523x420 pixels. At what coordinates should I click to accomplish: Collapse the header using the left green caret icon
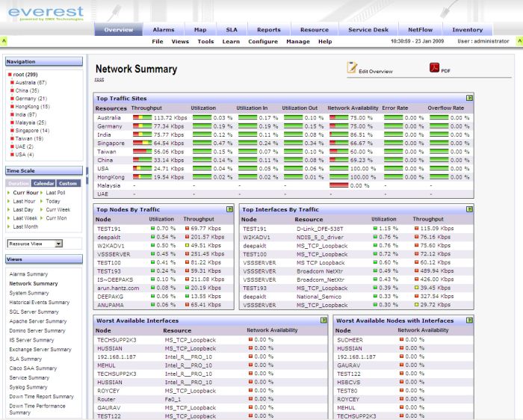pos(4,41)
